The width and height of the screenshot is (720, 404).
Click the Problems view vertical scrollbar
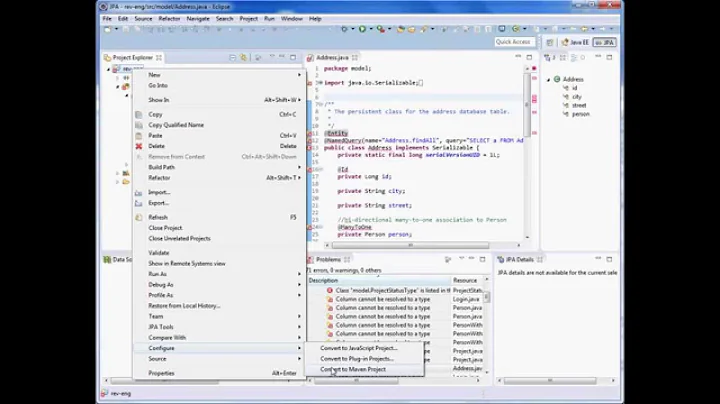pos(487,297)
